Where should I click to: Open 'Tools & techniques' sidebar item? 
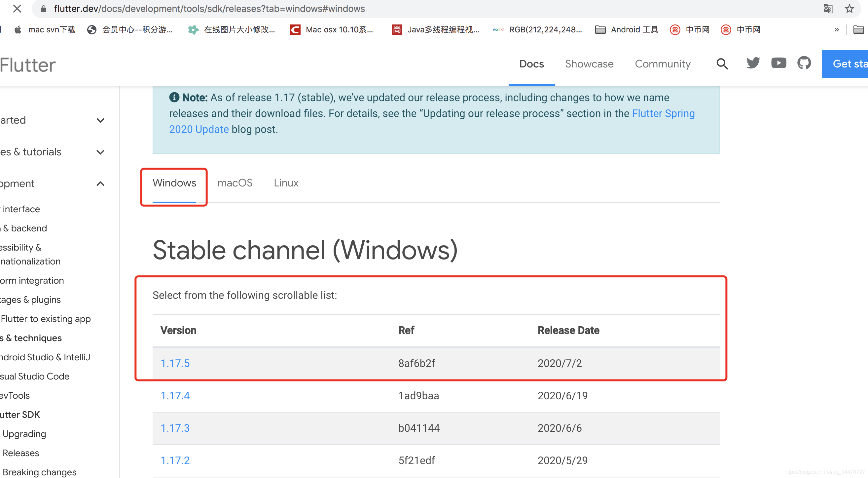31,339
